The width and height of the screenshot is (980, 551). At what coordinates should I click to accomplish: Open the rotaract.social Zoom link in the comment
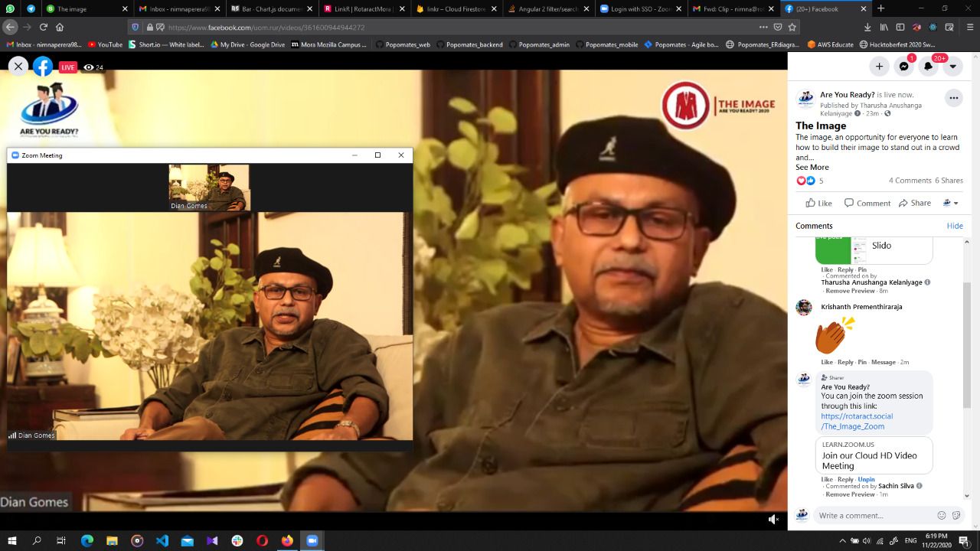coord(856,421)
